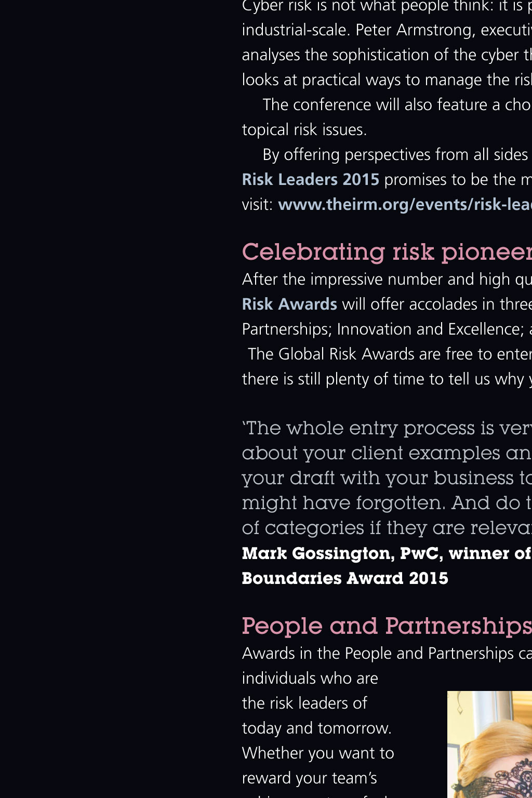
Task: Open the www.theirm.org/events/risk-lea link
Action: tap(405, 205)
